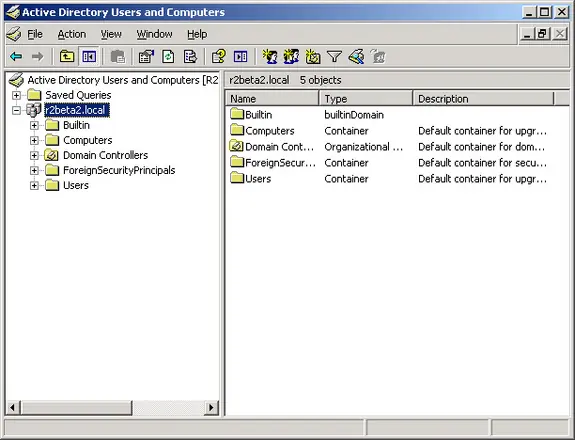
Task: Restore the inner console child window
Action: 542,34
